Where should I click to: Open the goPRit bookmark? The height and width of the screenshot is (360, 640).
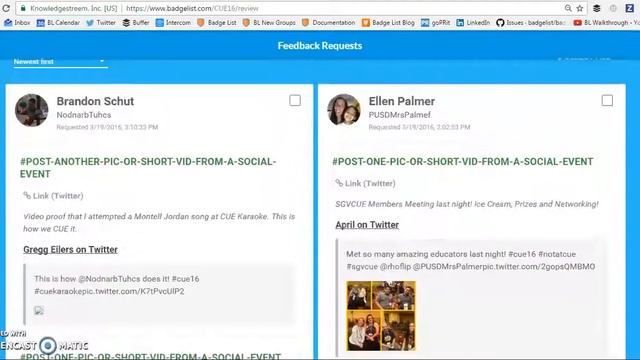[x=436, y=23]
